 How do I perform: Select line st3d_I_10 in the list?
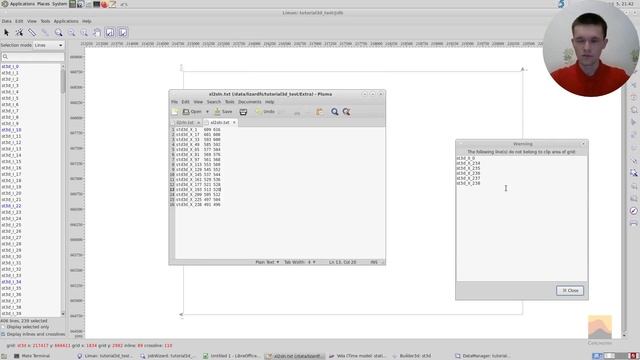tap(11, 130)
